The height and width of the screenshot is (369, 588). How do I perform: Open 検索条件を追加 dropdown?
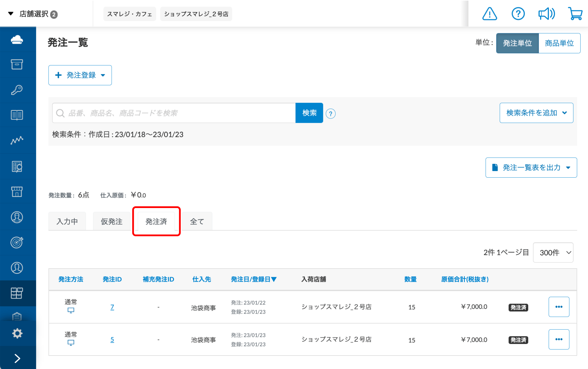[x=536, y=113]
